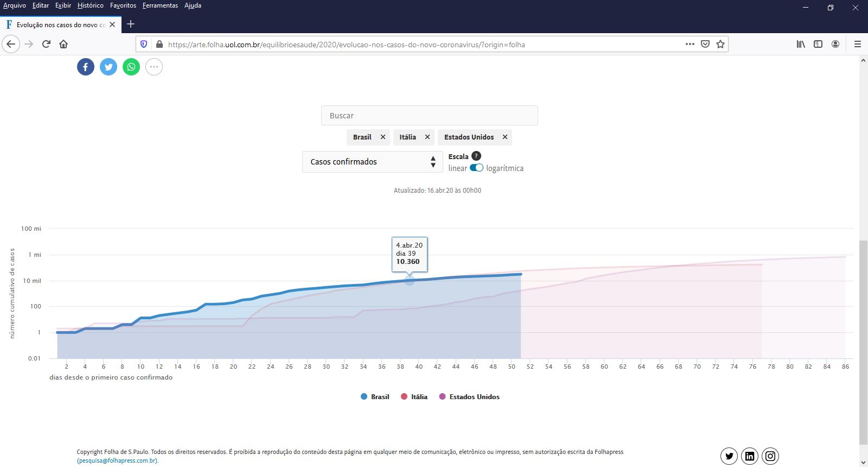The image size is (868, 467).
Task: Open more sharing options ellipsis
Action: click(x=154, y=67)
